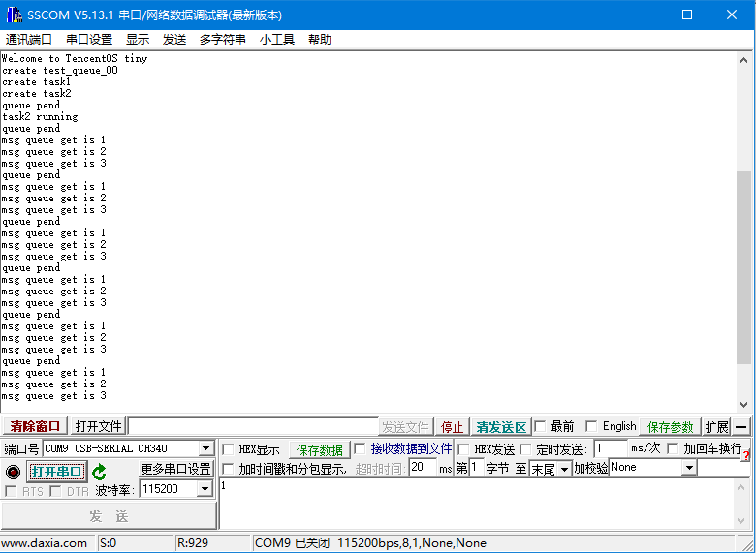The image size is (756, 553).
Task: Open the 发送 menu
Action: tap(174, 40)
